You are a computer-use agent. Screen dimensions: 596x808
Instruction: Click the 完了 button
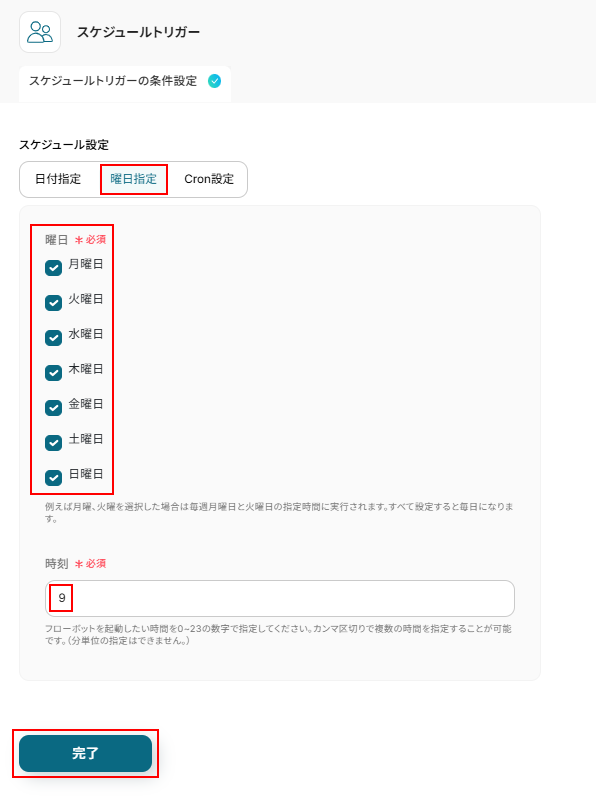click(86, 753)
